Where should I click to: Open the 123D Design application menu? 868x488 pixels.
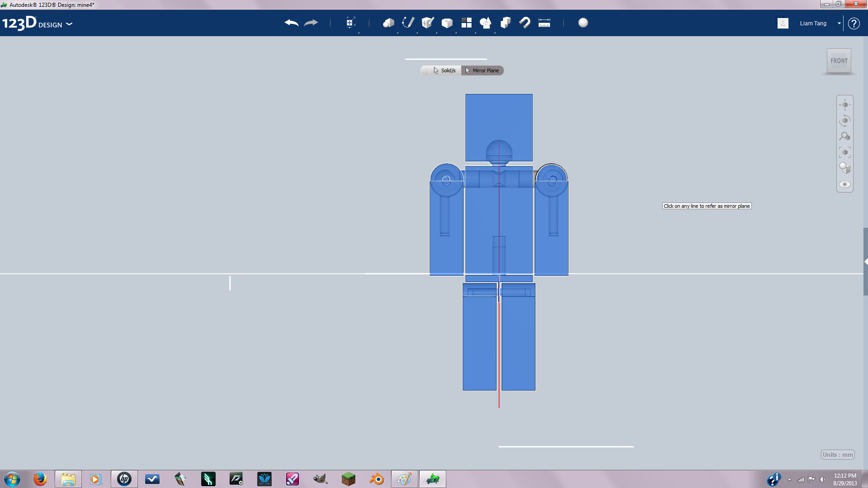pyautogui.click(x=37, y=23)
